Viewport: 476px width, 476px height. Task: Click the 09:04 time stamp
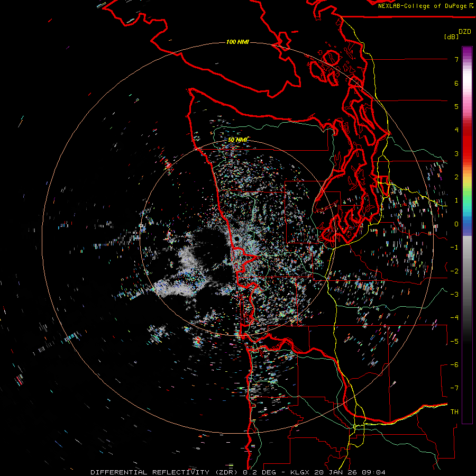(375, 472)
